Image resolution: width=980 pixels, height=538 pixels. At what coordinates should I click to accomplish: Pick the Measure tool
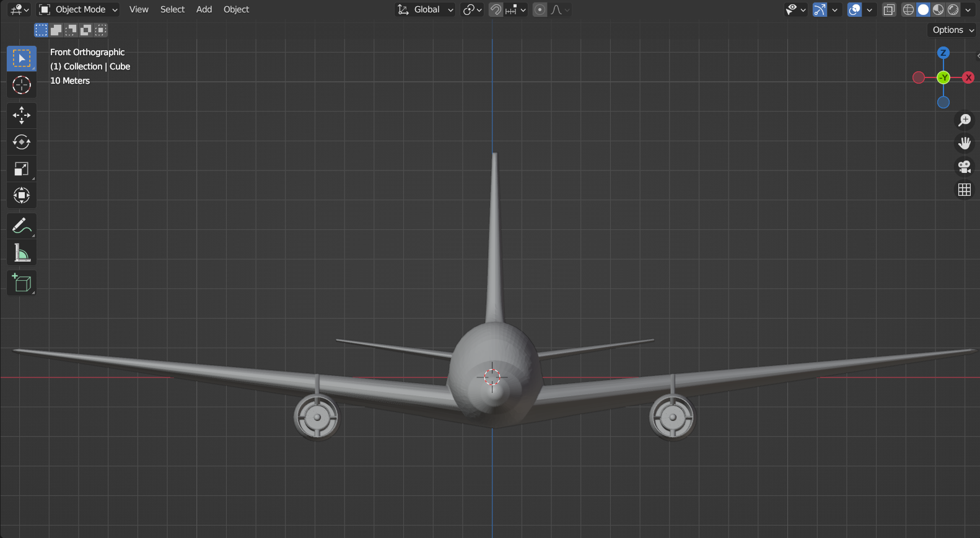coord(22,253)
